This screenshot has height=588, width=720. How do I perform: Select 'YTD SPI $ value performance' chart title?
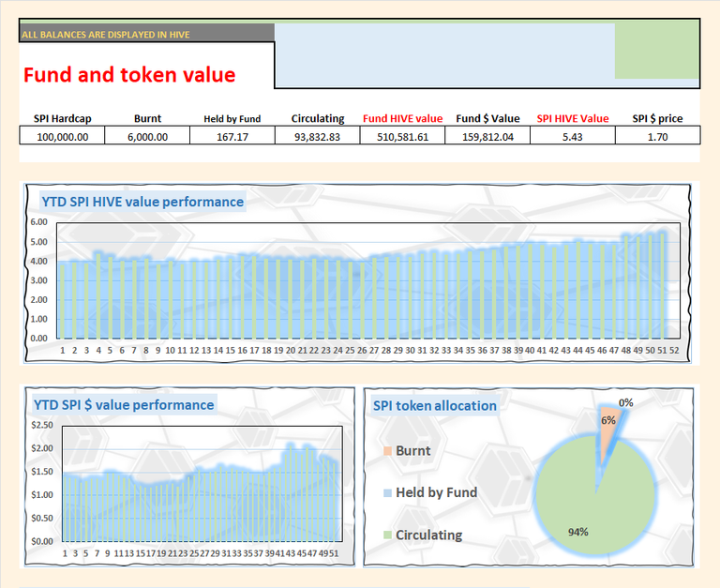point(124,405)
